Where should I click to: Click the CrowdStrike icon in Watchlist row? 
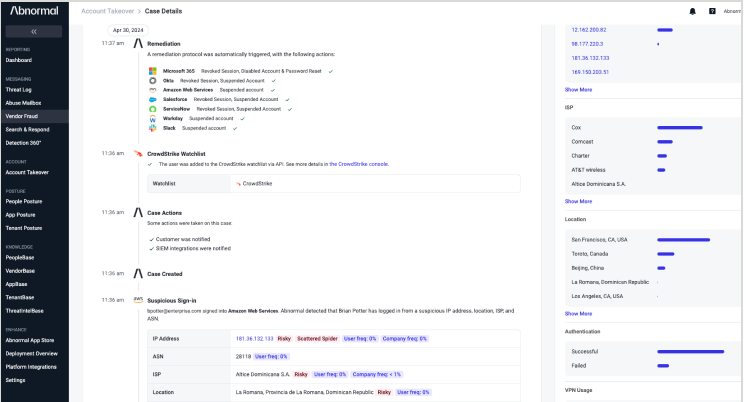(238, 184)
